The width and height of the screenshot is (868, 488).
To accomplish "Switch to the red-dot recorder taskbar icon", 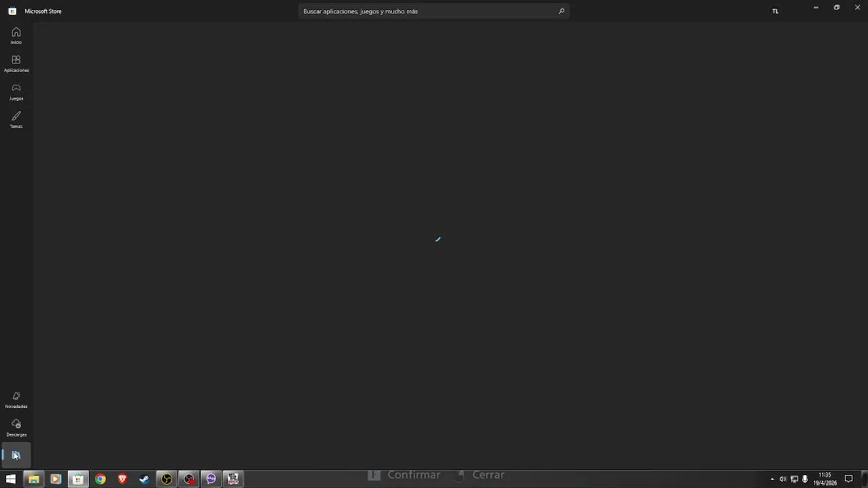I will click(x=189, y=479).
